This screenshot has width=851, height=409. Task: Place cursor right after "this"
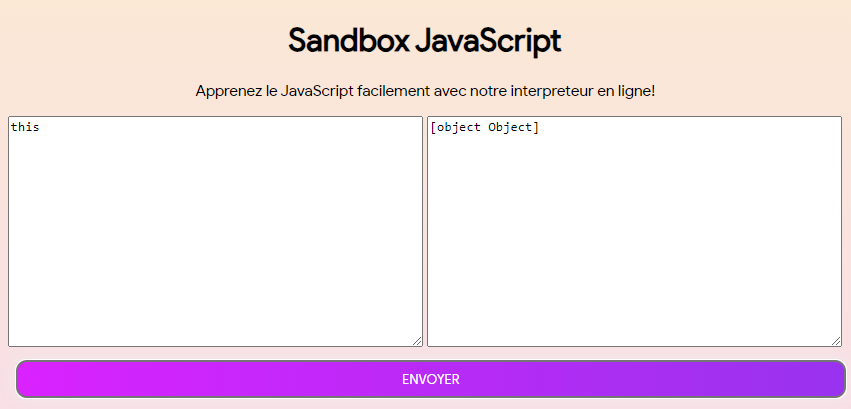pyautogui.click(x=41, y=128)
